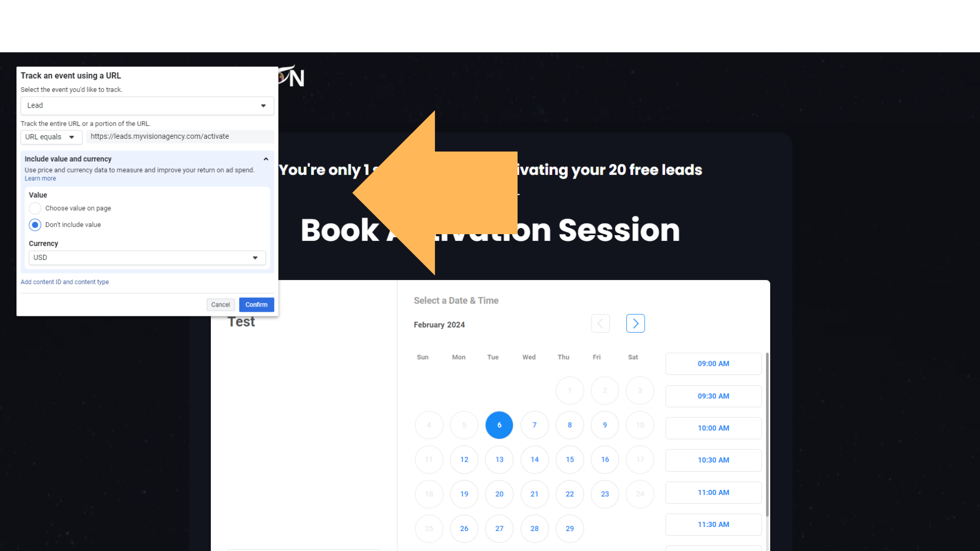This screenshot has width=980, height=551.
Task: Click the Lead event type dropdown
Action: point(146,105)
